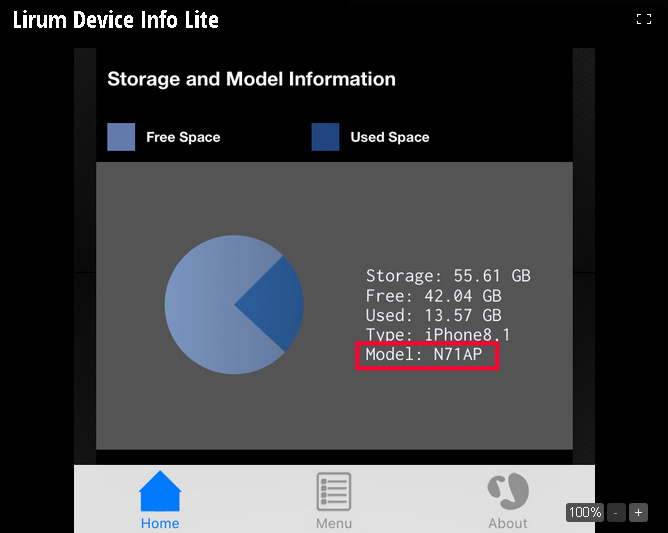Screen dimensions: 668x533
Task: Click the 100% zoom level indicator
Action: click(x=585, y=512)
